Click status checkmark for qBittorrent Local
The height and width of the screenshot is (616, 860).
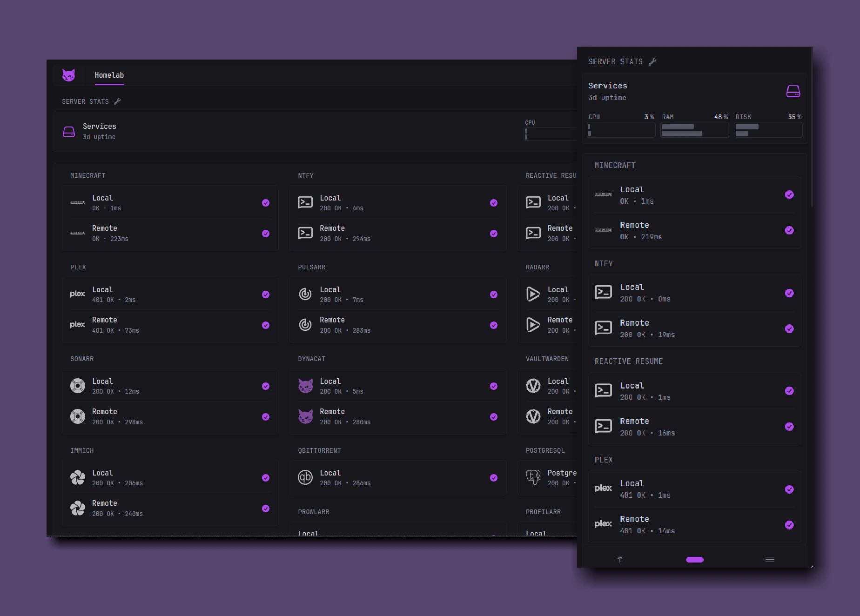pyautogui.click(x=494, y=478)
